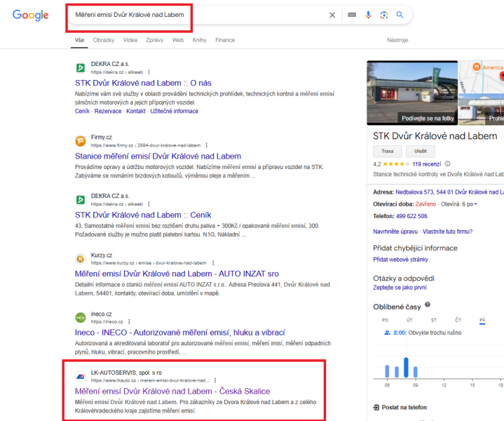Start voice search with microphone icon
This screenshot has width=504, height=421.
368,15
